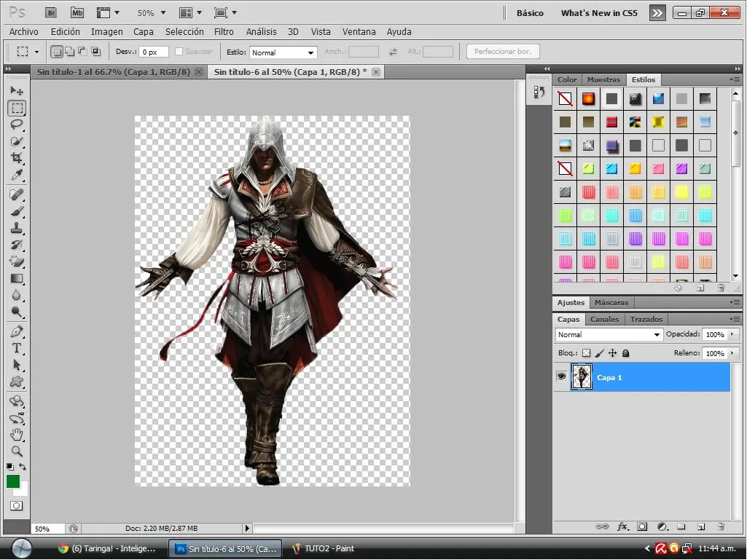Viewport: 747px width, 560px height.
Task: Expand more workspaces with double arrow
Action: [x=657, y=13]
